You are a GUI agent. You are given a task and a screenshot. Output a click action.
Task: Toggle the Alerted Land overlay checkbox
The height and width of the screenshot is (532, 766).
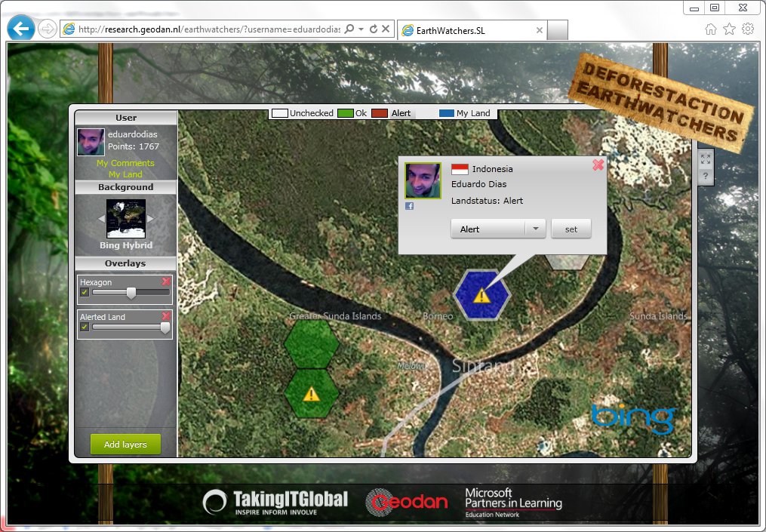click(85, 328)
